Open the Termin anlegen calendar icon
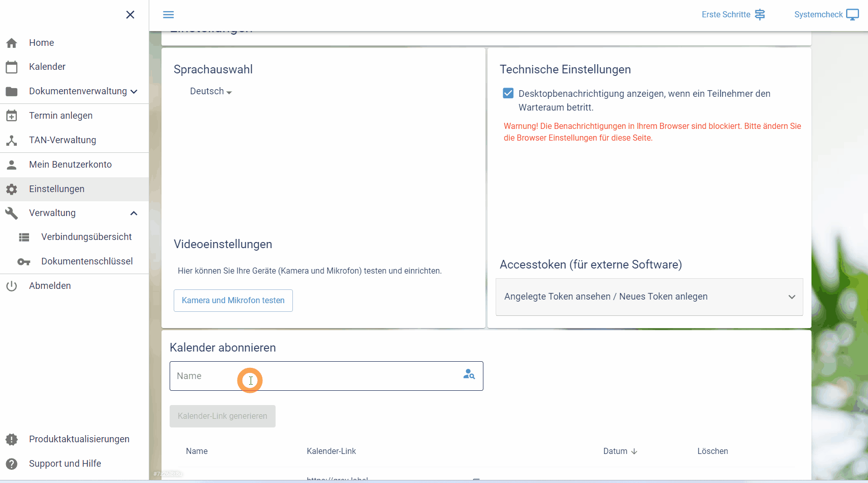This screenshot has height=483, width=868. [11, 115]
